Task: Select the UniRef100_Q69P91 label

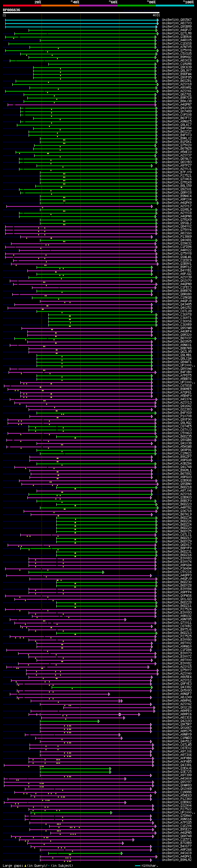Action: click(x=177, y=450)
